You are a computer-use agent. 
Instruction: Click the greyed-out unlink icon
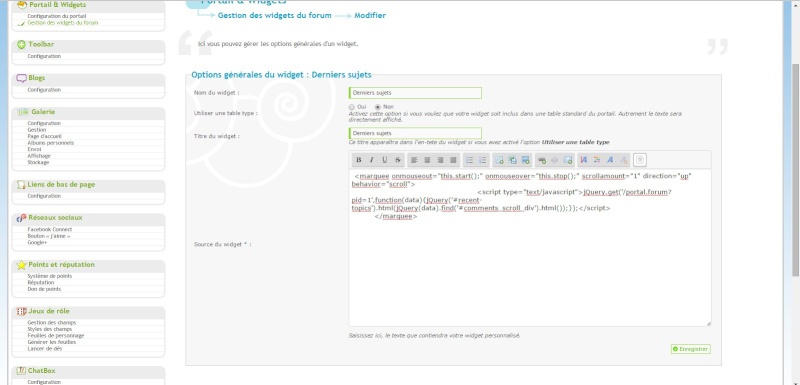click(555, 160)
